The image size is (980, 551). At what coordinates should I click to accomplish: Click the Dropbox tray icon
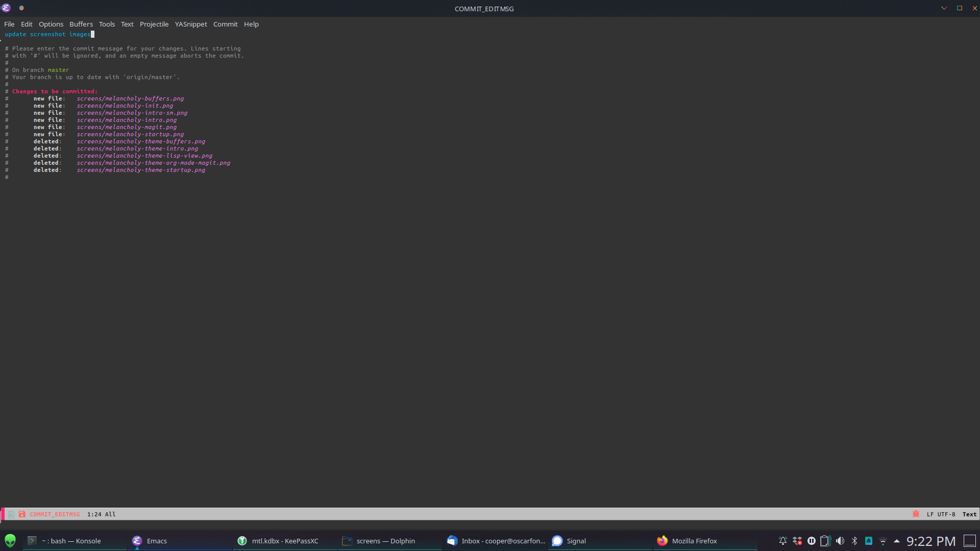pos(797,541)
